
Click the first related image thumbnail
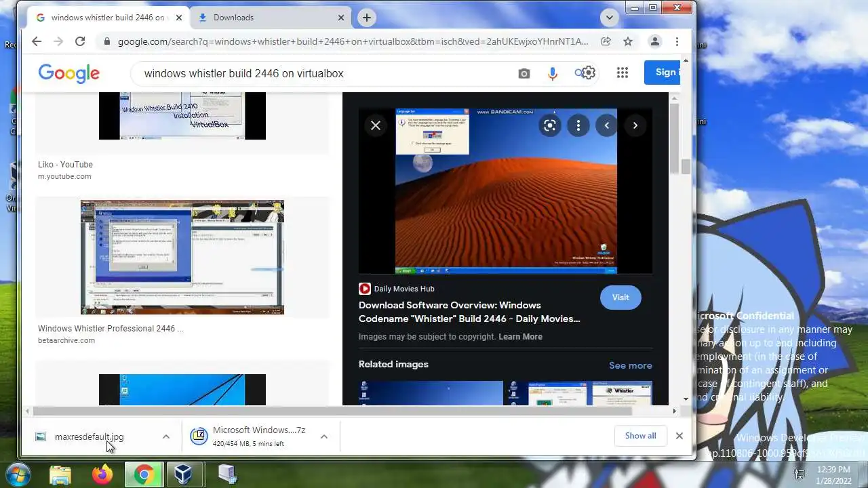tap(431, 393)
